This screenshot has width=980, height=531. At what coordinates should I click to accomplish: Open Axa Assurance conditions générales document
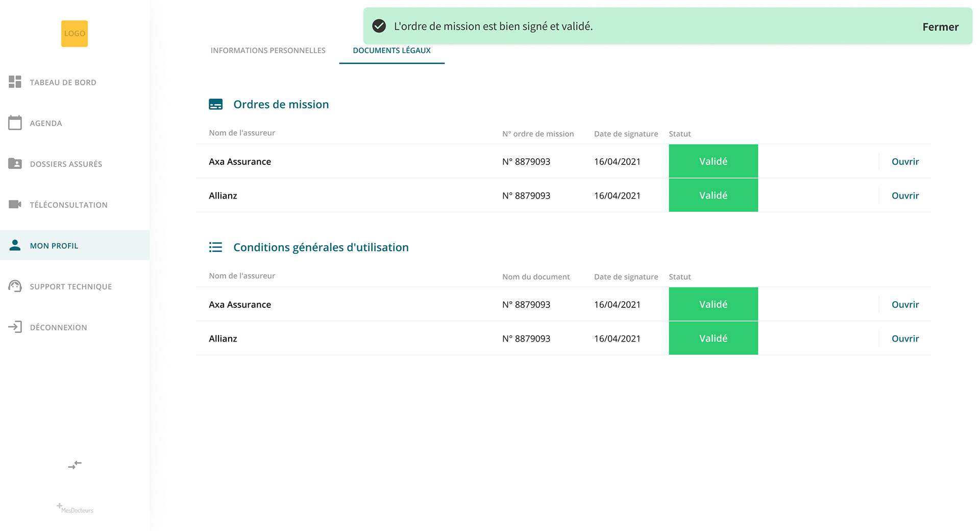(x=905, y=304)
